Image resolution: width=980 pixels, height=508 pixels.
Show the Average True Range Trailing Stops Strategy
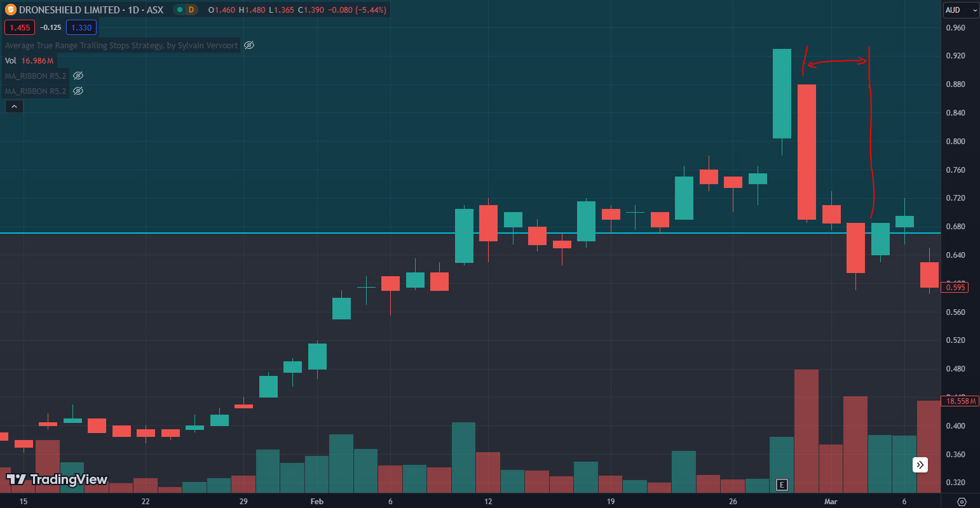[248, 45]
